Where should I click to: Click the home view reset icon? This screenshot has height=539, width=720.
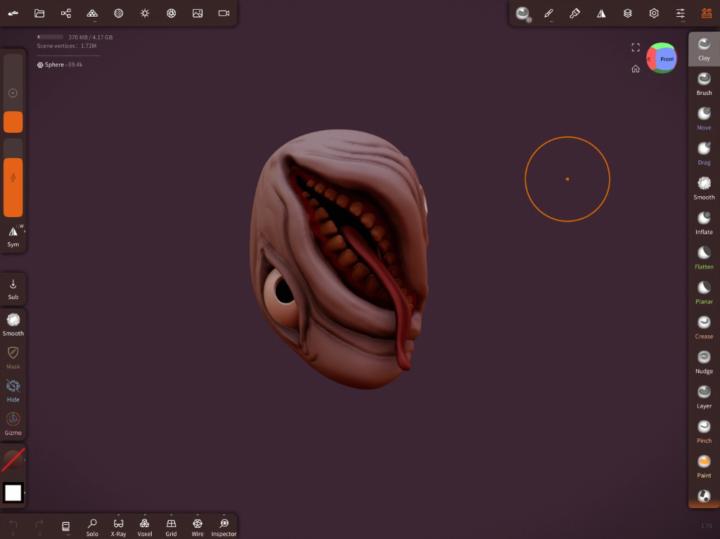635,69
